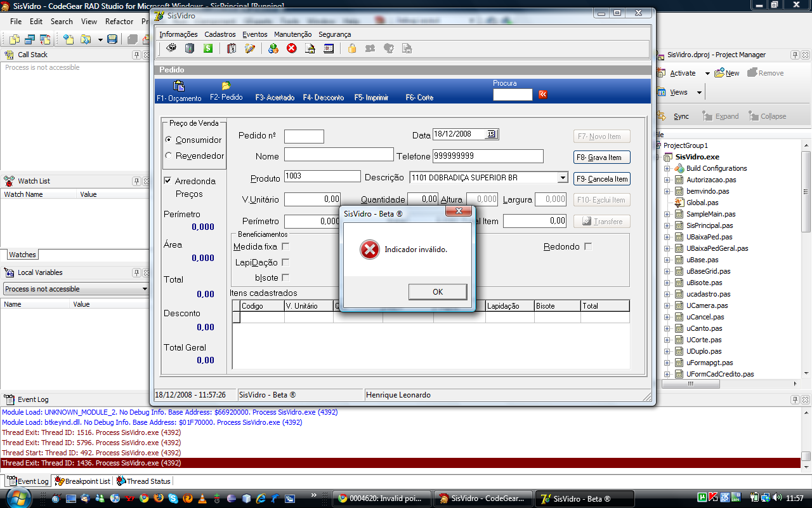Open the Cadastros menu
812x508 pixels.
tap(219, 34)
